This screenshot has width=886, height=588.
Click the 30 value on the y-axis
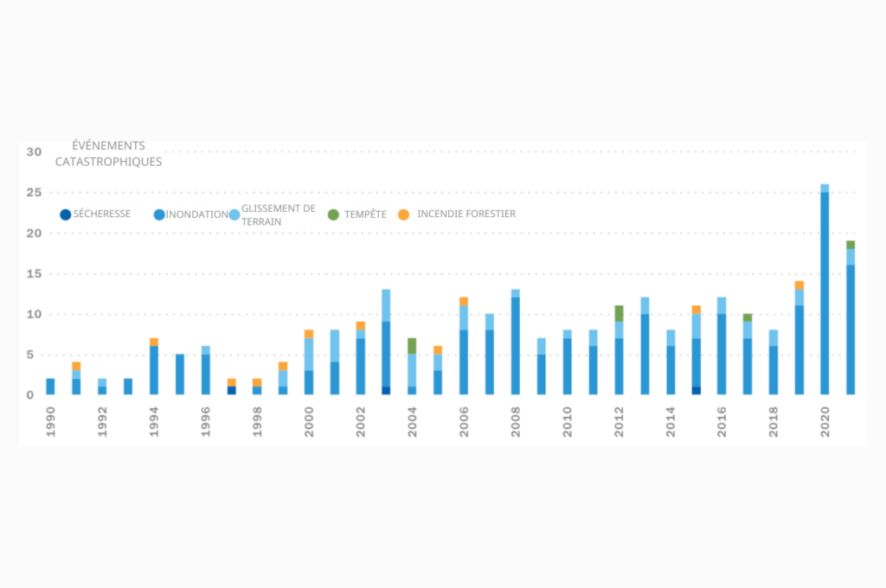point(34,152)
